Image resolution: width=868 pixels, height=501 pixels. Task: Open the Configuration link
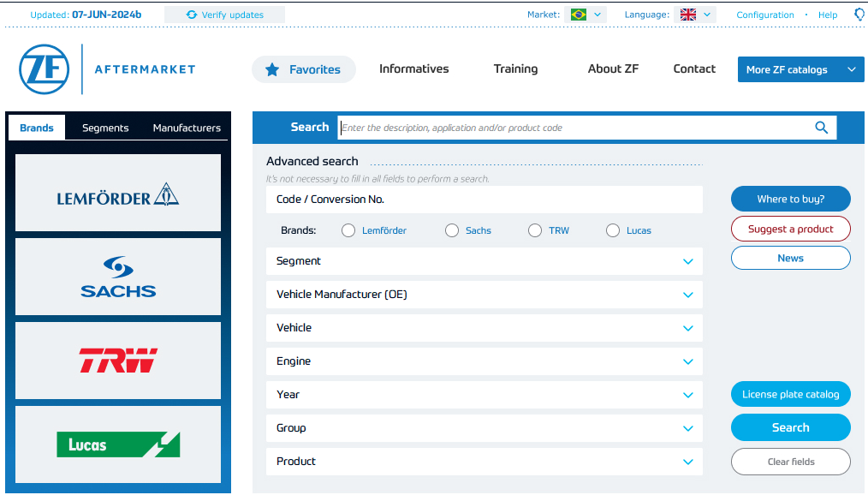click(x=765, y=15)
